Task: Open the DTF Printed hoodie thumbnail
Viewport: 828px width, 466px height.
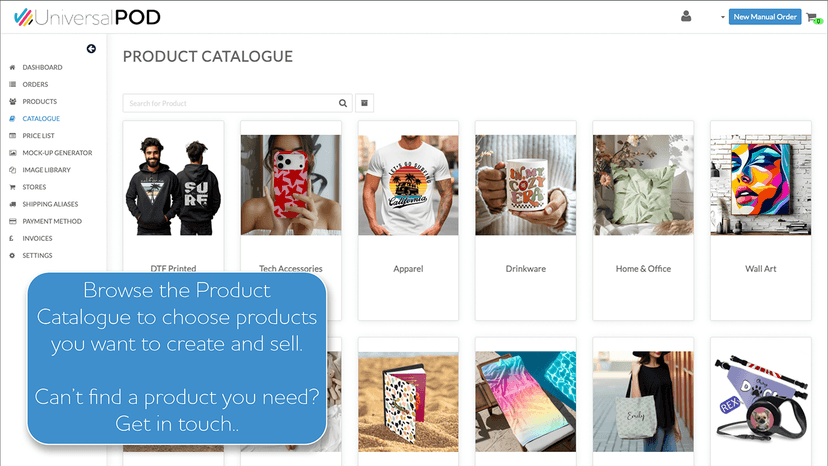Action: 173,185
